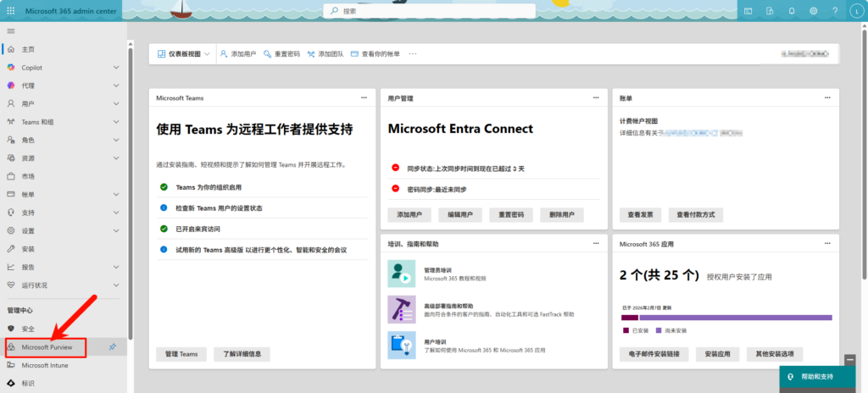Open the account avatar in top-right
Screen dimensions: 868x393
[x=856, y=11]
